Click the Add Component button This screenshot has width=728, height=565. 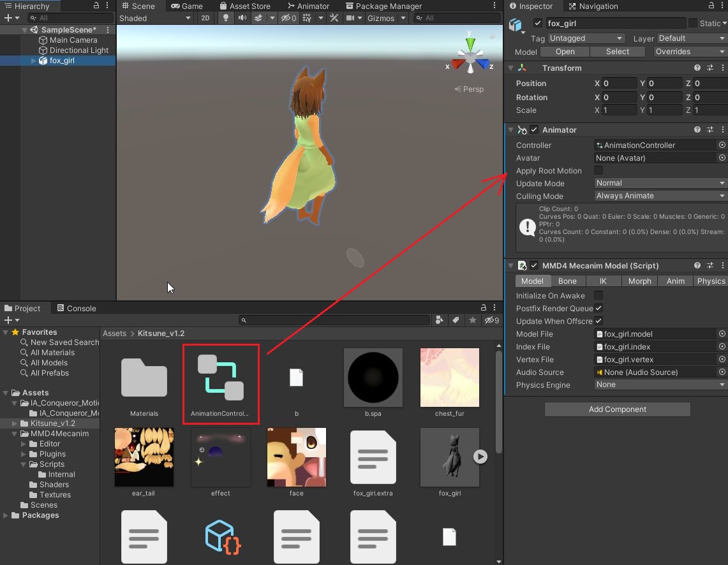click(617, 409)
